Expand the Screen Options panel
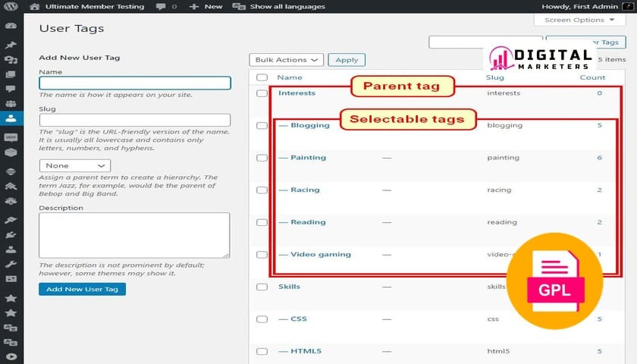 coord(579,20)
